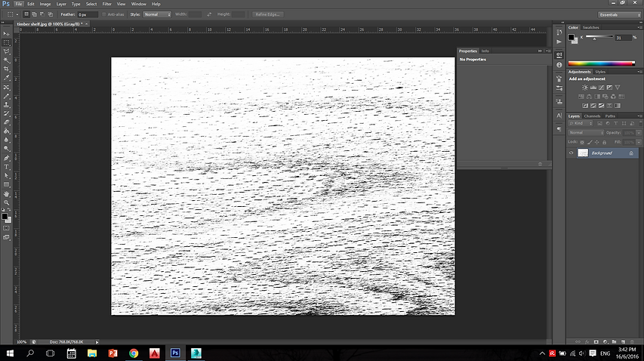Select the Patch healing tool
Viewport: 644px width, 361px height.
pyautogui.click(x=7, y=88)
